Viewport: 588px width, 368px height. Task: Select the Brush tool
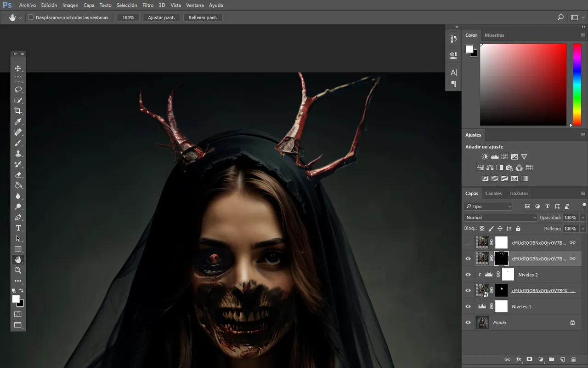click(x=18, y=143)
